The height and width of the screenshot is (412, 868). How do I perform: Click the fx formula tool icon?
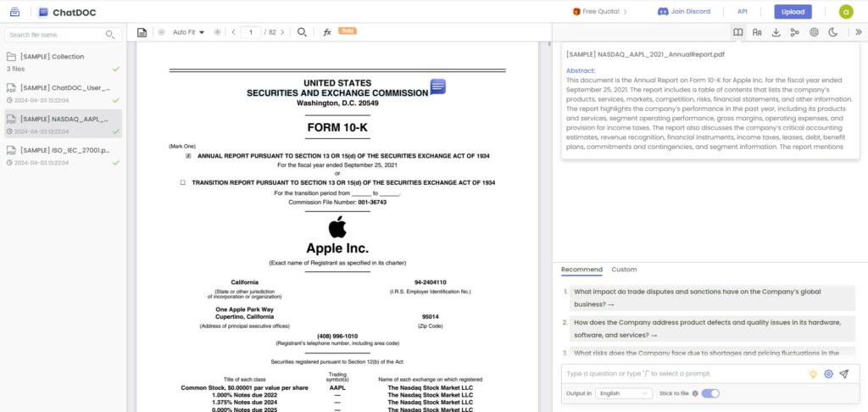pos(327,32)
